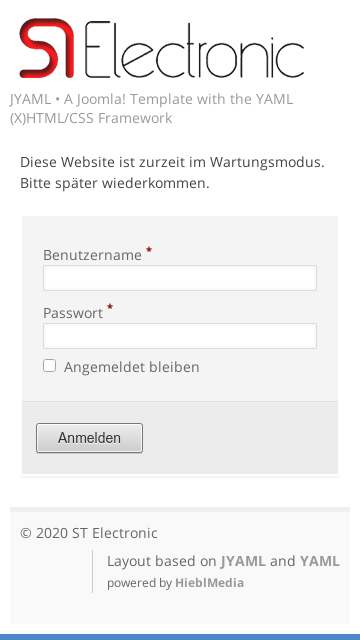
Task: Click the red asterisk next to Passwort
Action: coord(110,307)
